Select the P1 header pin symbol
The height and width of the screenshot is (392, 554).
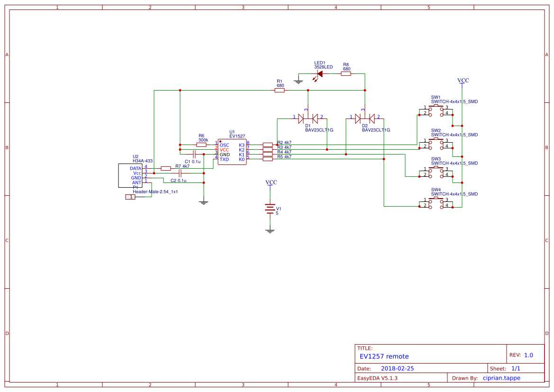click(x=130, y=197)
